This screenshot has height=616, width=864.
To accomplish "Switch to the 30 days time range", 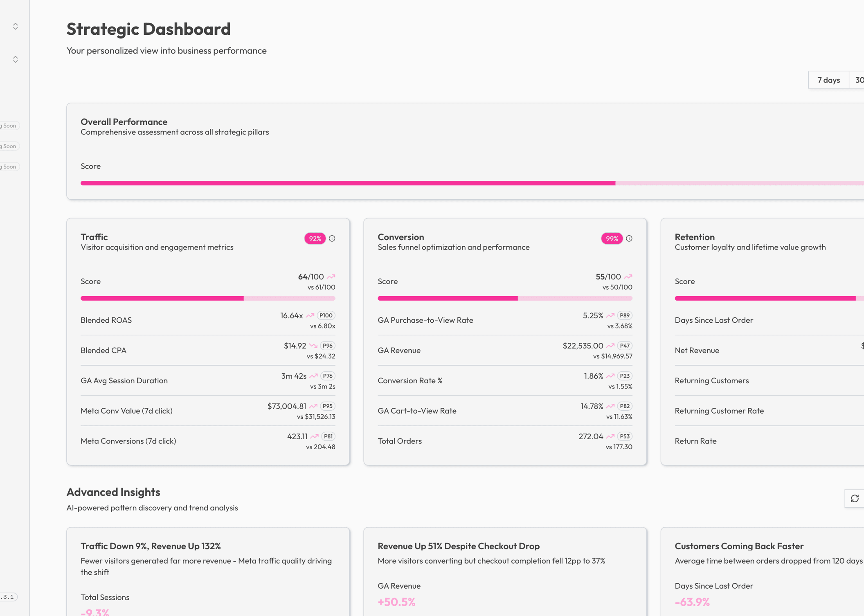I will [x=858, y=80].
